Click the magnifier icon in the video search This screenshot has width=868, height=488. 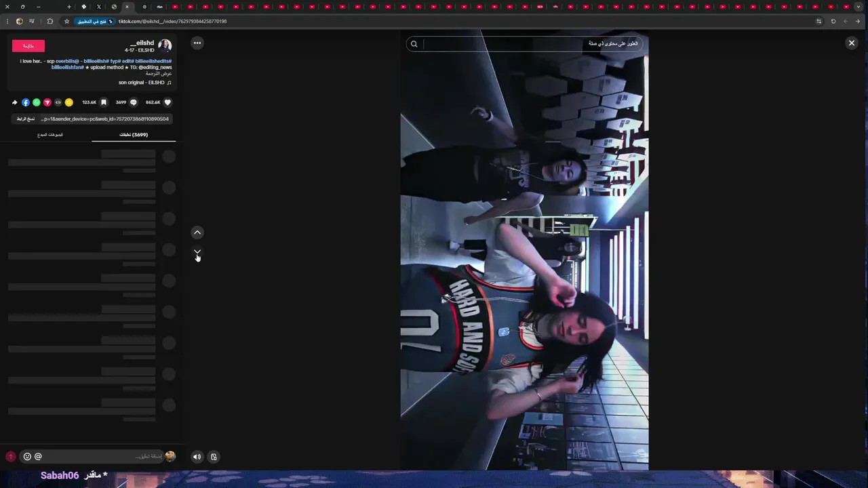(x=414, y=44)
